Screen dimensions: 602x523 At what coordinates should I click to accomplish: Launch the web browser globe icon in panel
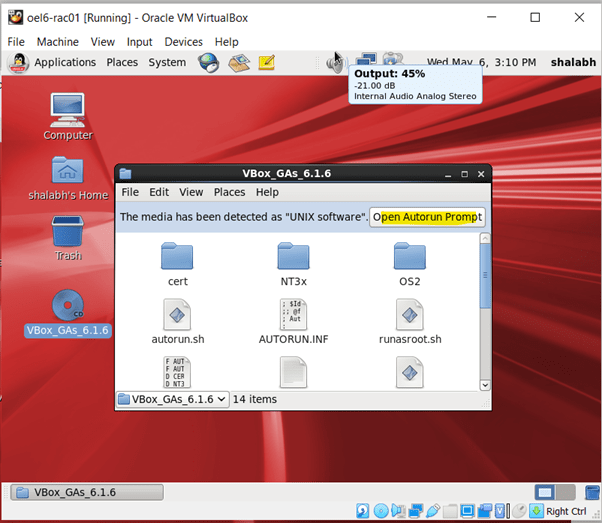pyautogui.click(x=208, y=63)
